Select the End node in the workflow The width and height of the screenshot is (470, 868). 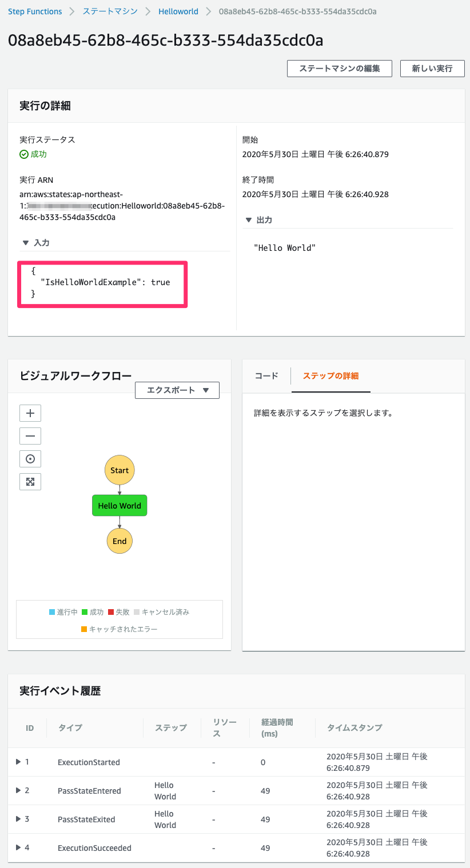(120, 541)
